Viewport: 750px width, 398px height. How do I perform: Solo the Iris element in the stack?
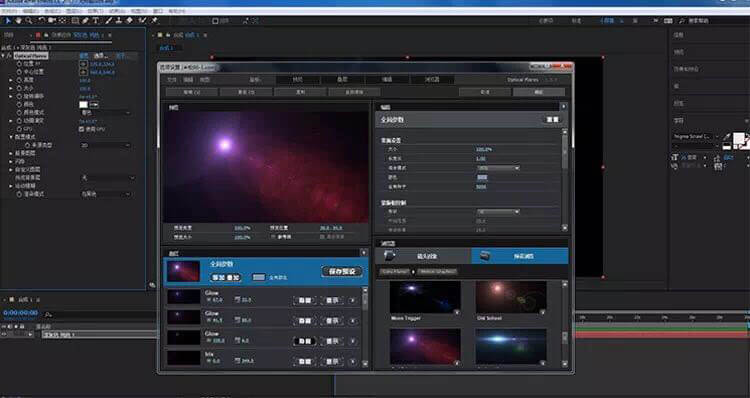332,362
